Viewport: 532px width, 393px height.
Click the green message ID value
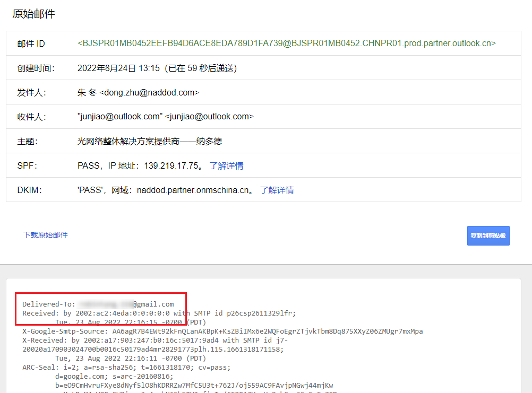pos(287,43)
